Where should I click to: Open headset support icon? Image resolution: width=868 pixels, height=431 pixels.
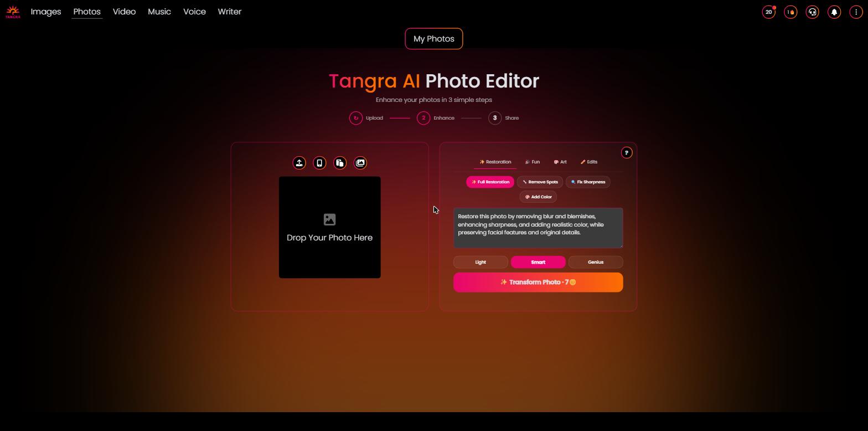point(812,12)
